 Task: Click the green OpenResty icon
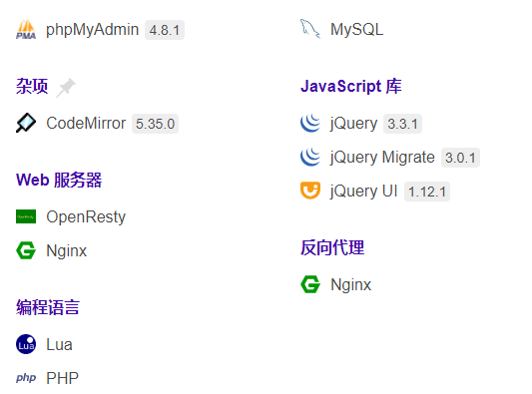[26, 216]
